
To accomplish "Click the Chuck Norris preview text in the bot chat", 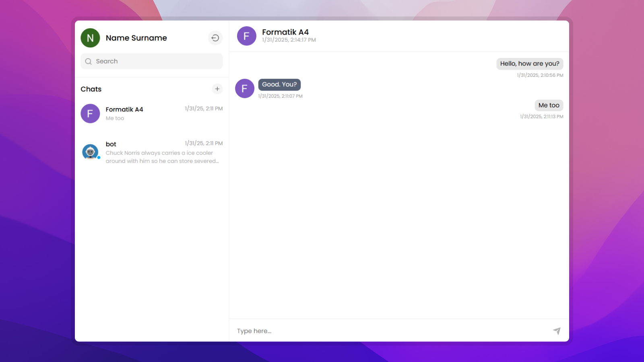I will 163,157.
